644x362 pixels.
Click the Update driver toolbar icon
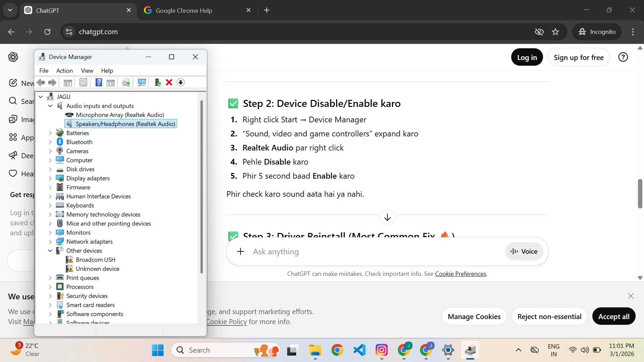click(126, 82)
